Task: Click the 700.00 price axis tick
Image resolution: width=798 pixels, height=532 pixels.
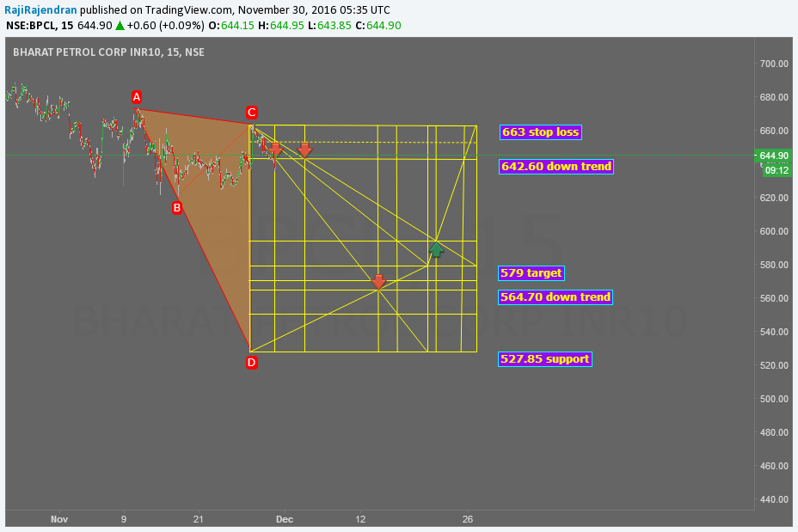Action: click(774, 64)
